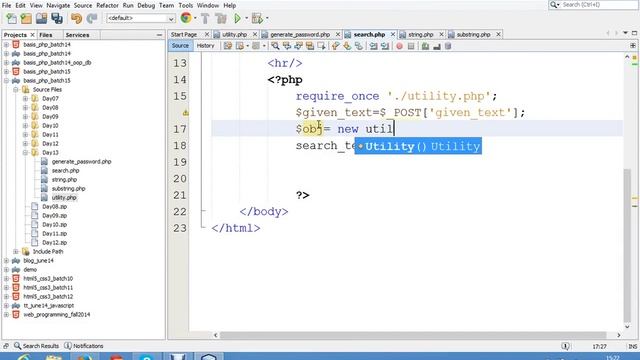Select substring.php in project tree
This screenshot has width=640, height=360.
point(69,189)
